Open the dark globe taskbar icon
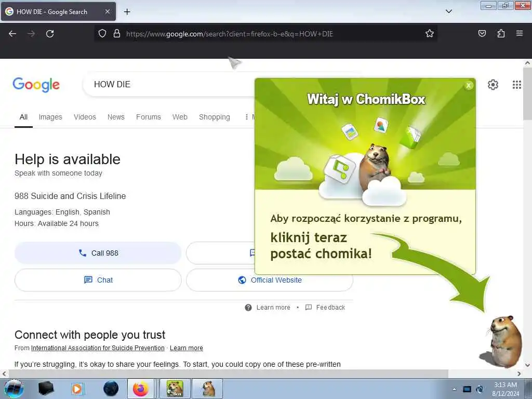This screenshot has height=399, width=532. 111,389
